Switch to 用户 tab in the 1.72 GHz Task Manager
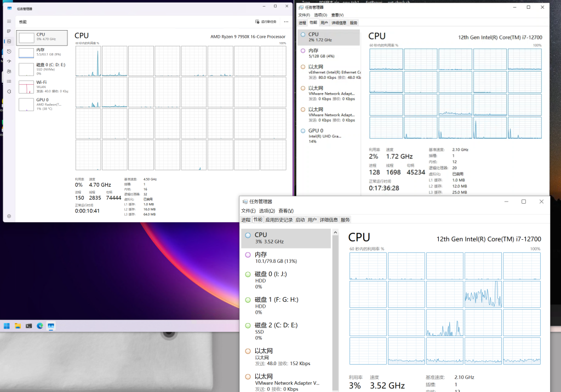Image resolution: width=561 pixels, height=392 pixels. (x=324, y=23)
